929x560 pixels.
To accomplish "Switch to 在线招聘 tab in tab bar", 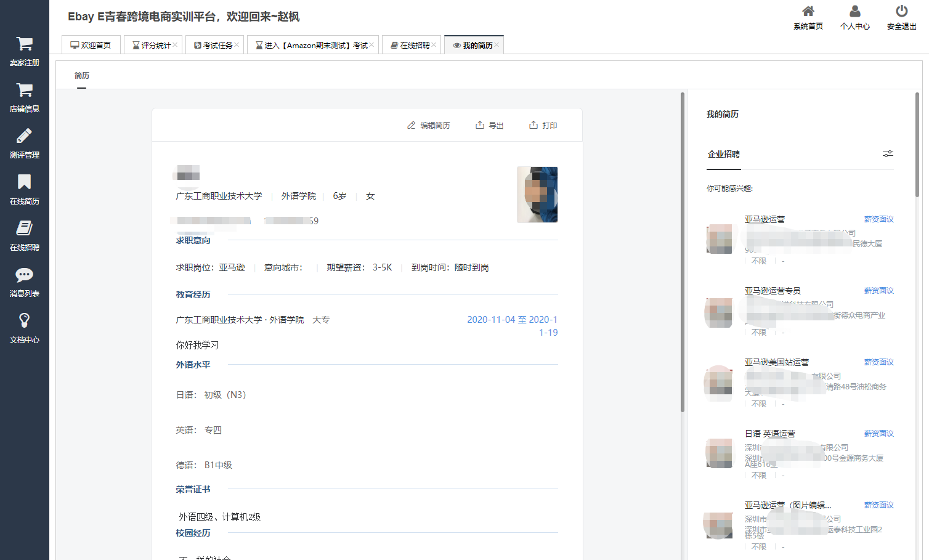I will [x=410, y=45].
